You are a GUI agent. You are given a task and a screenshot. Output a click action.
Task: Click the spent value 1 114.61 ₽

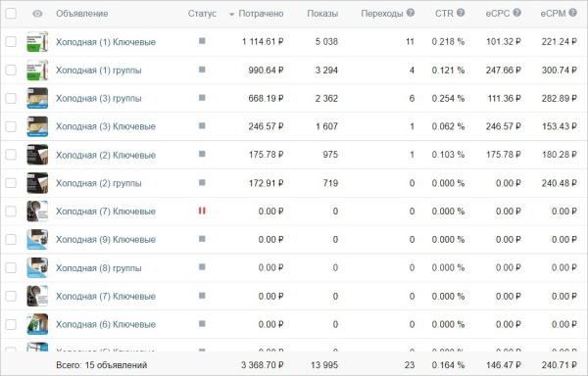(x=263, y=41)
